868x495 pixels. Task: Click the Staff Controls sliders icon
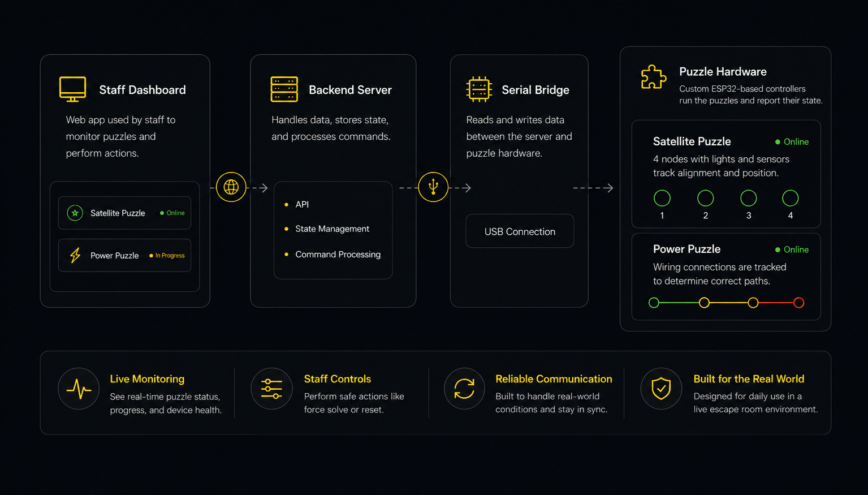click(271, 389)
